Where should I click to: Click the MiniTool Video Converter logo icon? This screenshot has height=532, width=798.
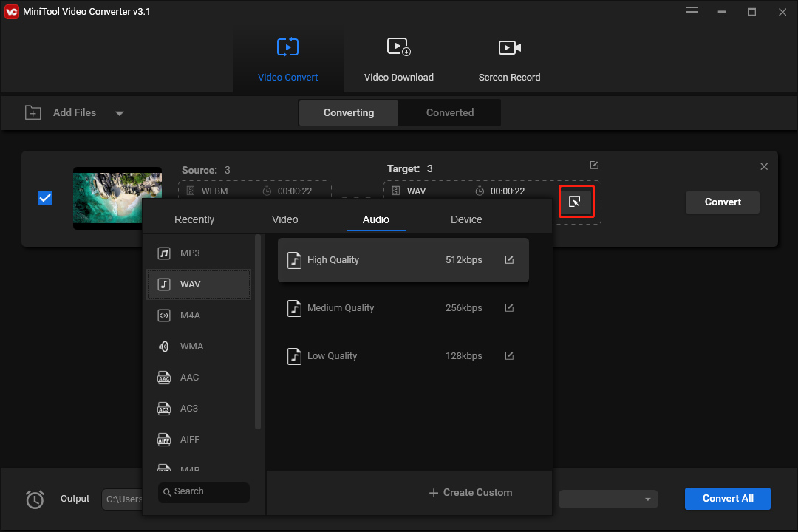coord(11,11)
